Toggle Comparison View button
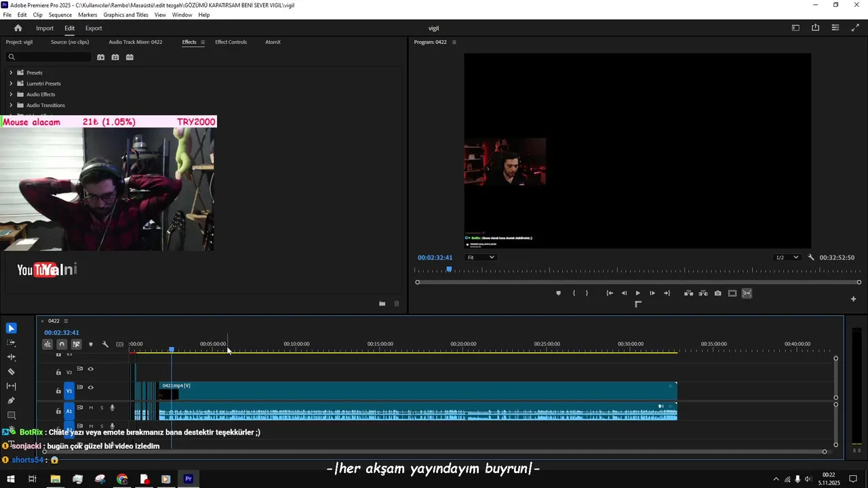The width and height of the screenshot is (868, 488). (732, 293)
